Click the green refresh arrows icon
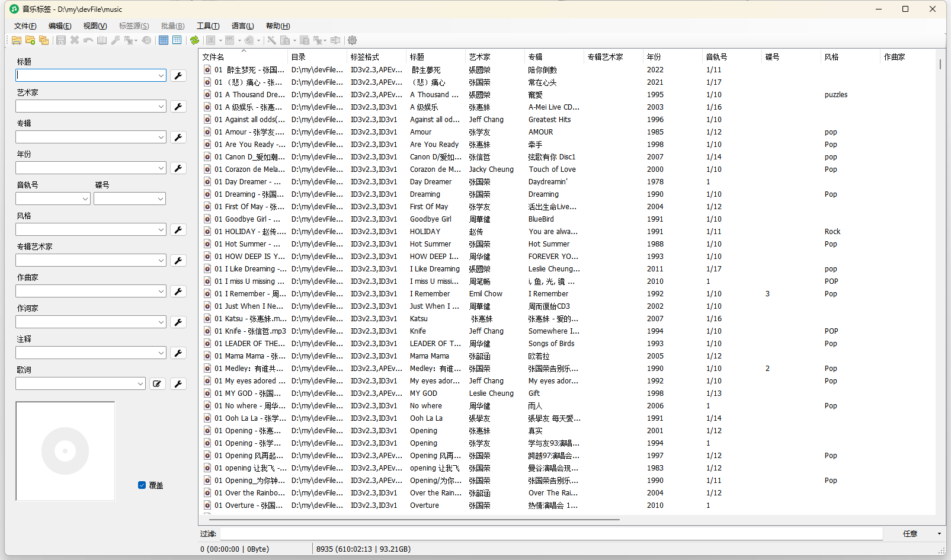The height and width of the screenshot is (560, 951). 194,40
